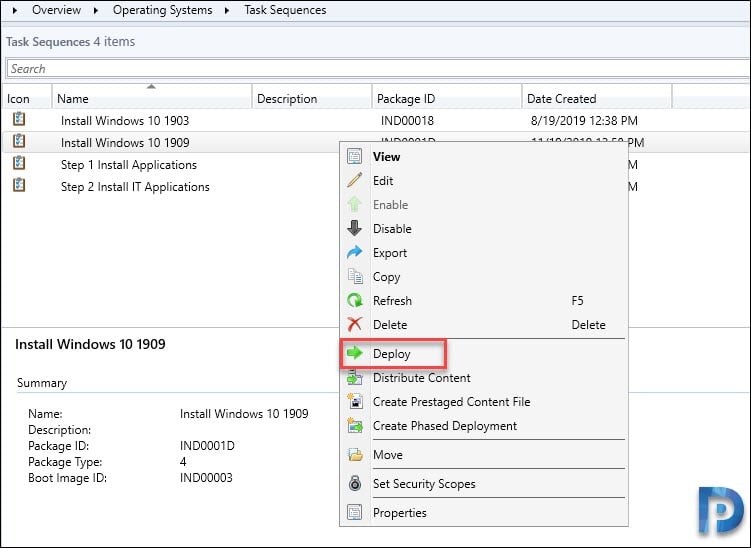Click the Distribute Content icon
The width and height of the screenshot is (751, 548).
354,377
